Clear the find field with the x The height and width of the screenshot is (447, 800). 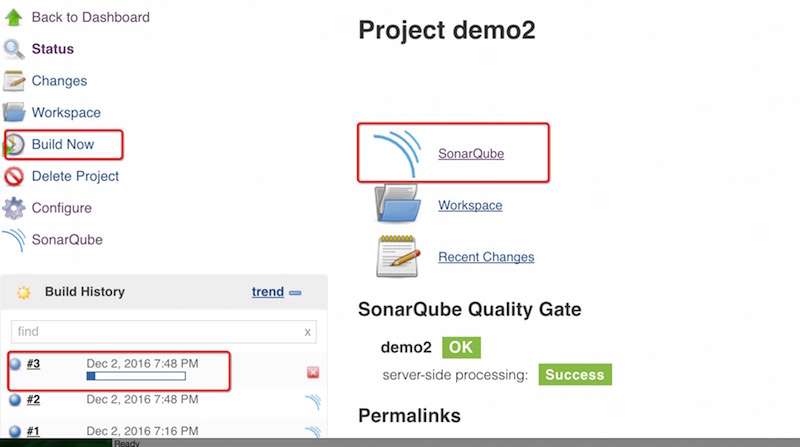click(x=308, y=332)
